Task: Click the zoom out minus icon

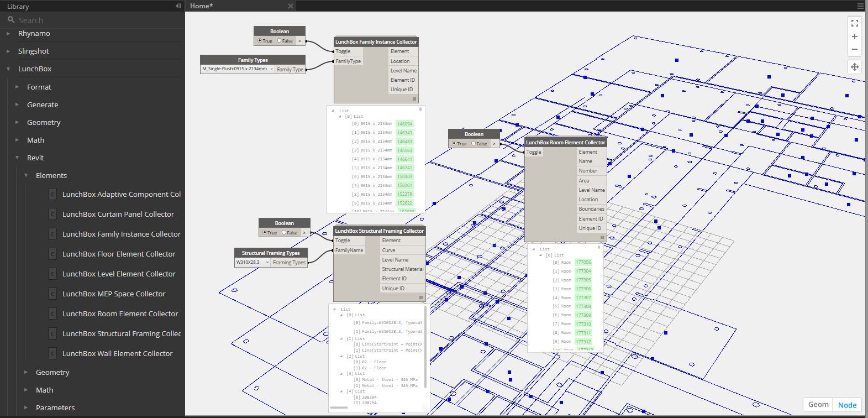Action: click(x=854, y=49)
